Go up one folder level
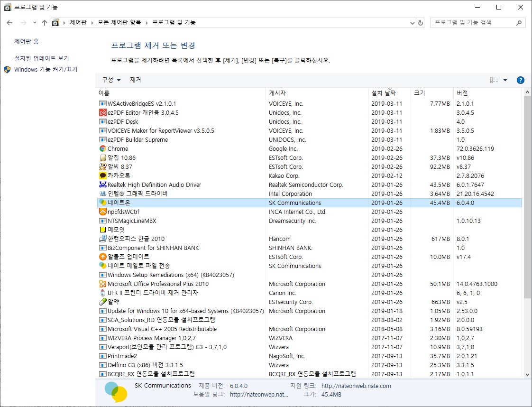Image resolution: width=532 pixels, height=407 pixels. click(x=45, y=23)
